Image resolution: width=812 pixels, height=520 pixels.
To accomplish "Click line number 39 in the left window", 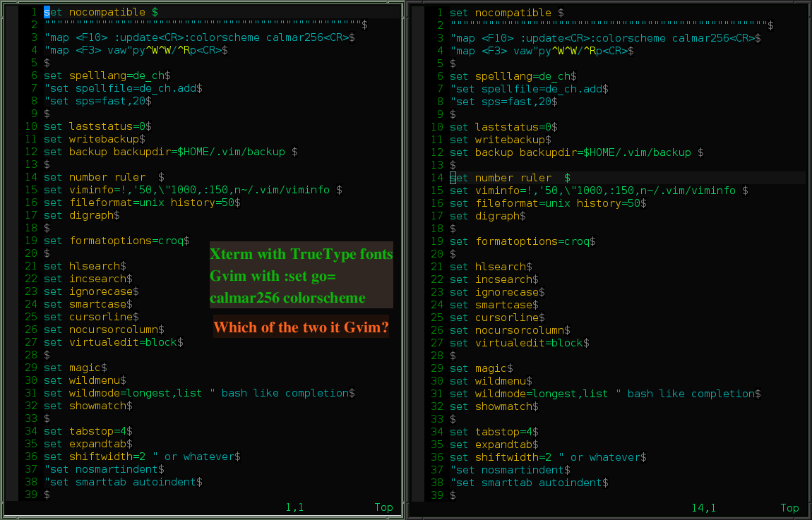I will (x=31, y=494).
